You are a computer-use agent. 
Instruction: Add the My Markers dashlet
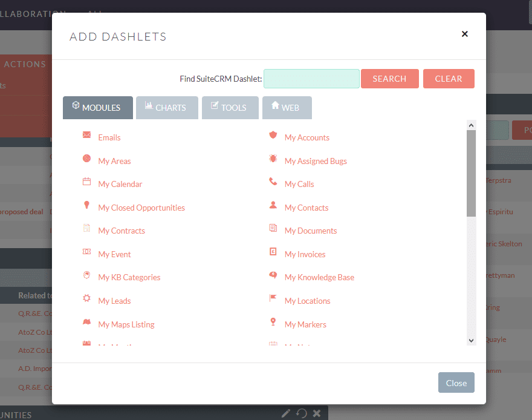305,324
